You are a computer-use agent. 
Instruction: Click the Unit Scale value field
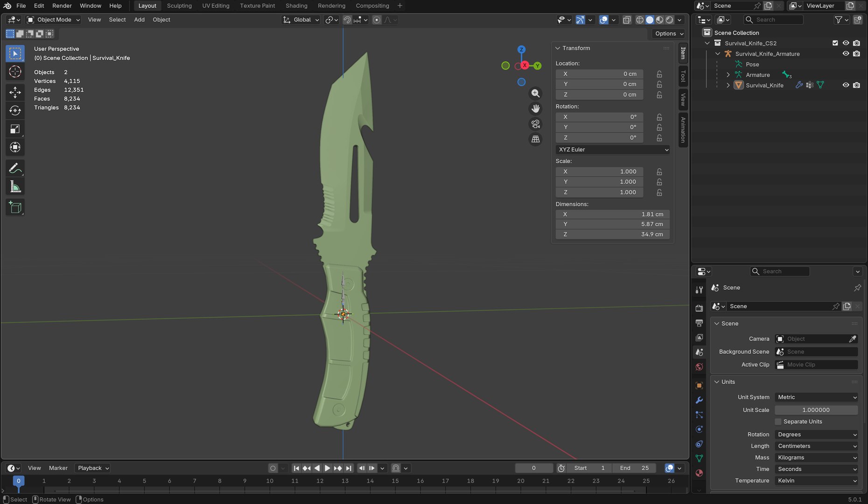816,410
